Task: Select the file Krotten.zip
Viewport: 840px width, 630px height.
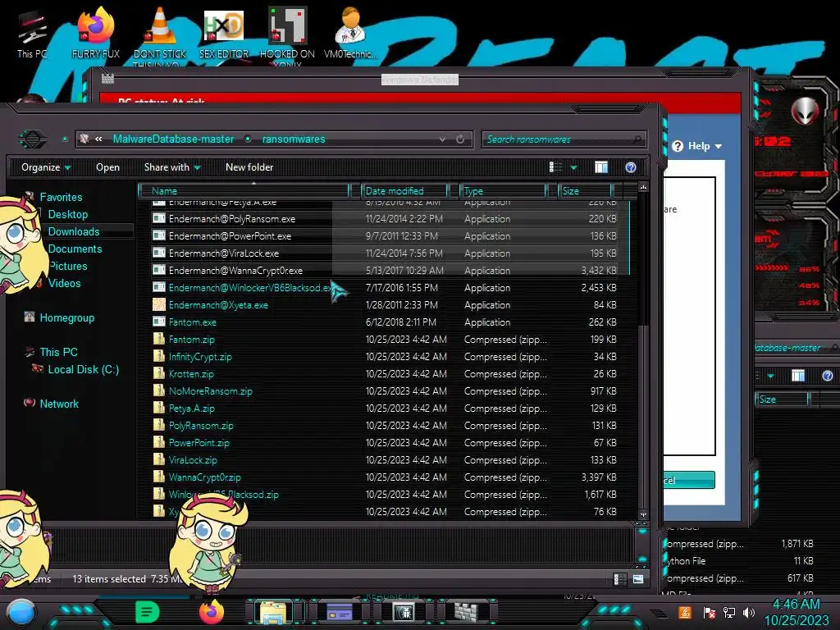Action: pyautogui.click(x=384, y=374)
